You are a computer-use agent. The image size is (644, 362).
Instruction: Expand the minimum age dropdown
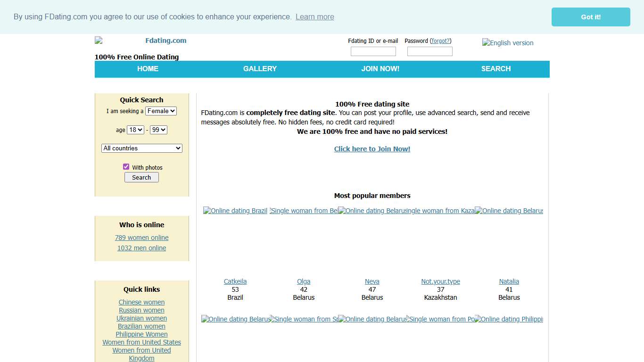[135, 130]
